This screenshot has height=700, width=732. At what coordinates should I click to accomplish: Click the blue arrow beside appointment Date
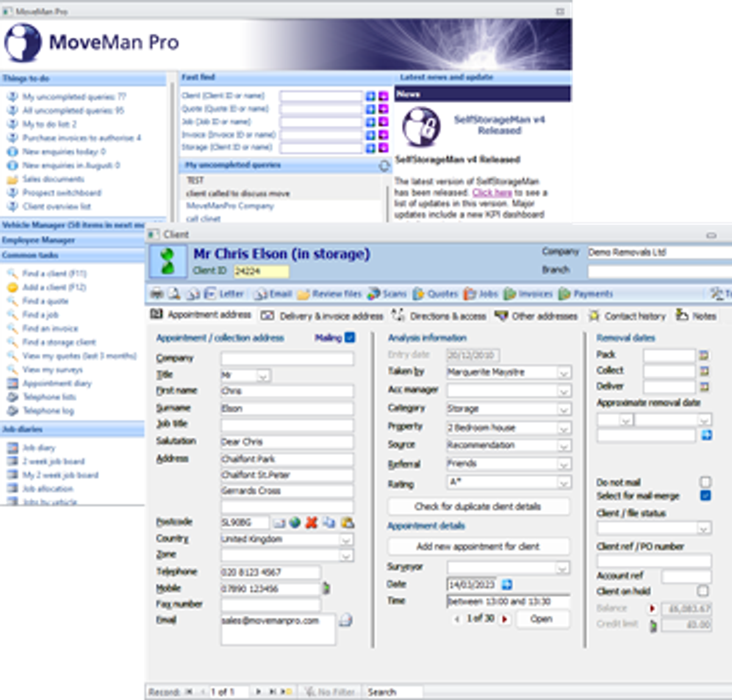[506, 584]
